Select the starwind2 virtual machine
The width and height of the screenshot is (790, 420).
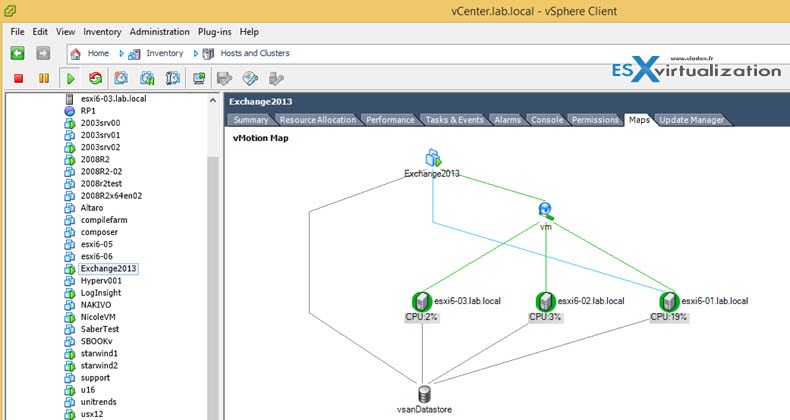coord(99,366)
